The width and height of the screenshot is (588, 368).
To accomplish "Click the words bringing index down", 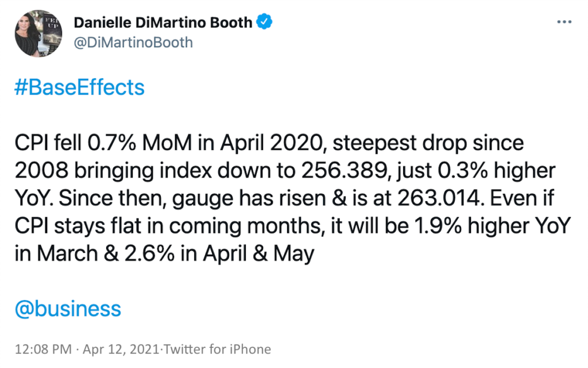I will 180,171.
